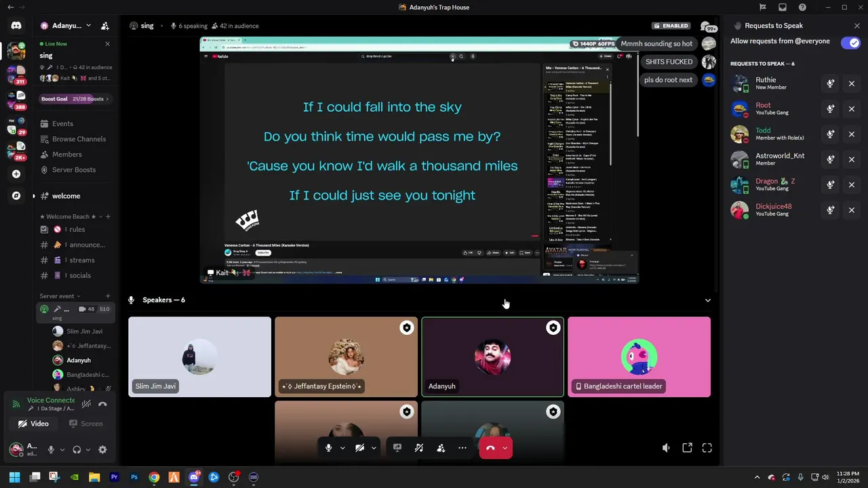The width and height of the screenshot is (868, 488).
Task: Disconnect from voice in Voice Connected panel
Action: 102,404
